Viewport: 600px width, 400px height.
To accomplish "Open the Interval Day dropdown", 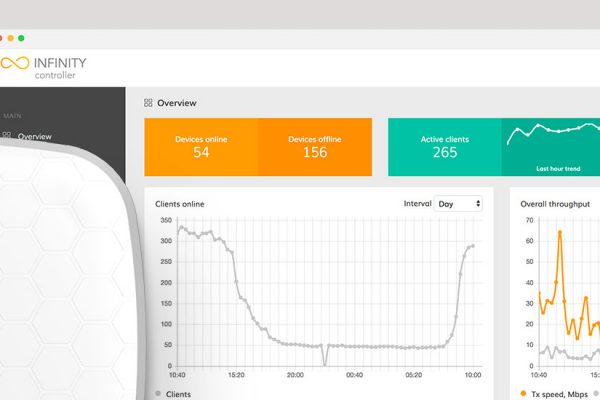I will 458,204.
